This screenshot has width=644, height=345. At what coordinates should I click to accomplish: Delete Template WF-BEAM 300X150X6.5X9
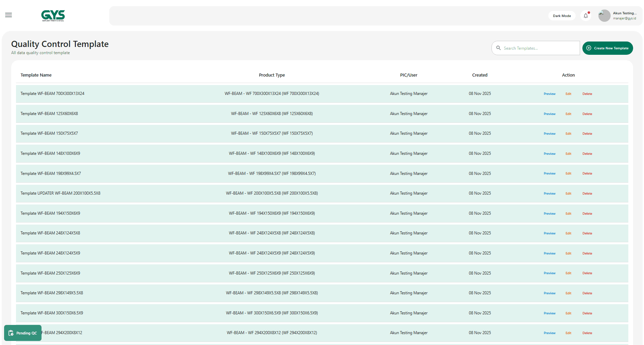tap(587, 313)
